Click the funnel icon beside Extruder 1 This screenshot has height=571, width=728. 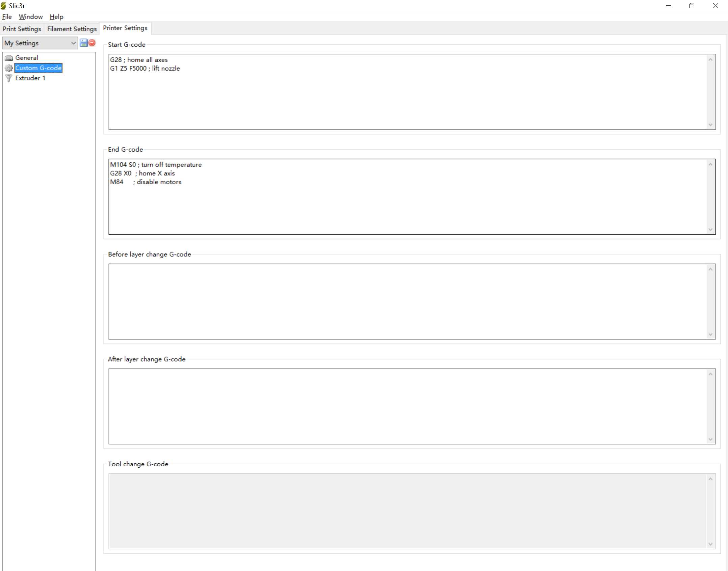point(9,78)
